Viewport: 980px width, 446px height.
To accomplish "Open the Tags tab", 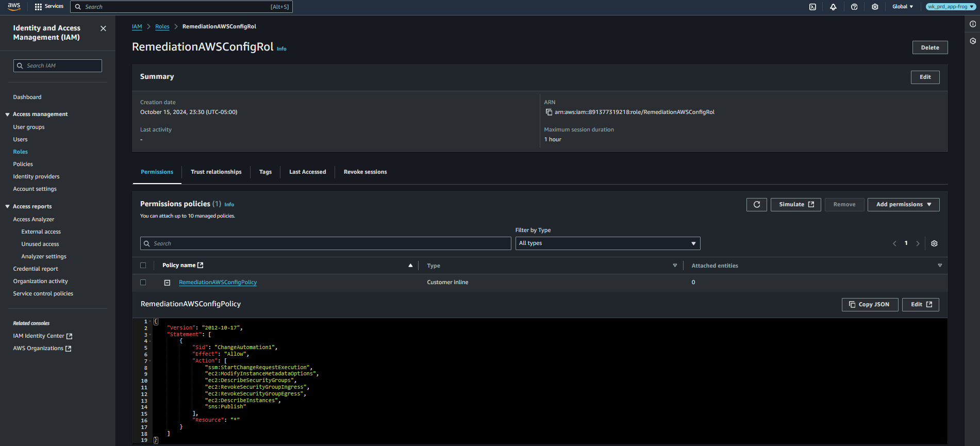I will (x=265, y=172).
